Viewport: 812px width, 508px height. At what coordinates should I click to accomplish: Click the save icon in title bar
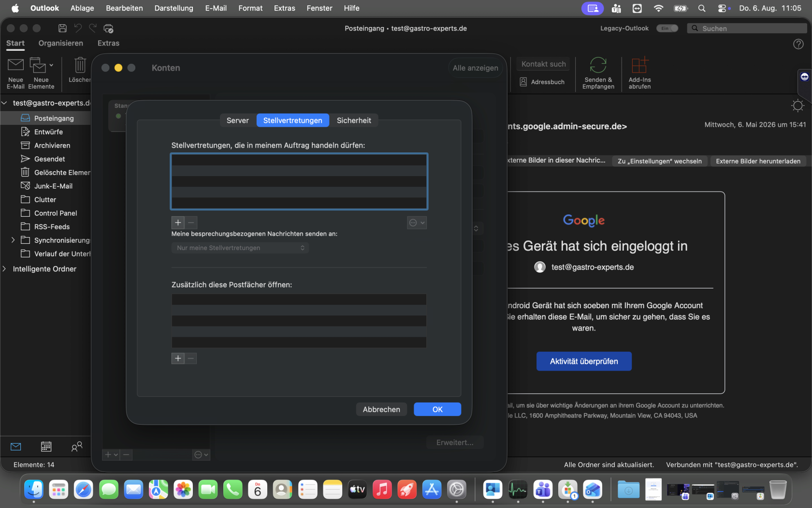(62, 29)
